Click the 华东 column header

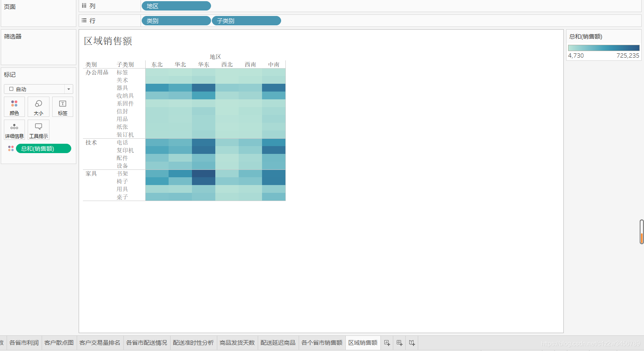tap(204, 65)
